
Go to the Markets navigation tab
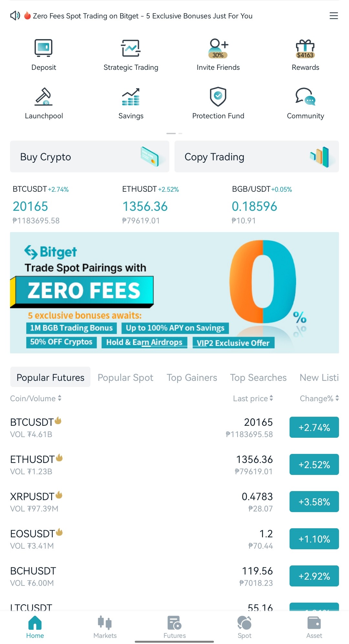tap(105, 627)
